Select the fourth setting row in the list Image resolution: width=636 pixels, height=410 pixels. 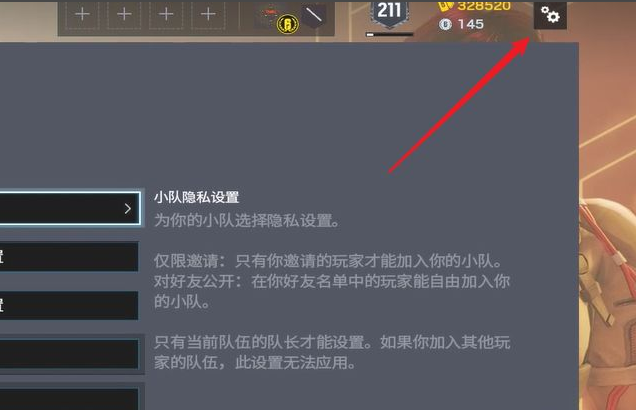click(x=69, y=354)
